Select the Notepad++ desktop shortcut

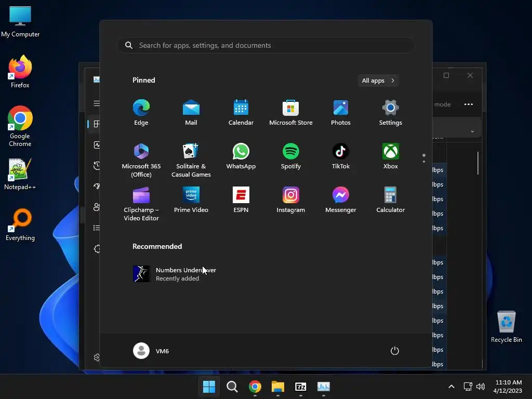[20, 175]
